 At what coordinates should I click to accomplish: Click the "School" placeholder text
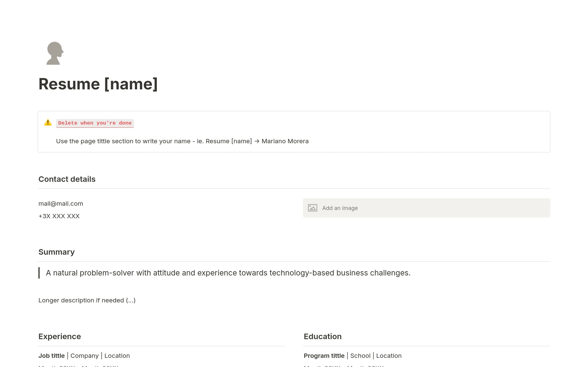[x=360, y=356]
